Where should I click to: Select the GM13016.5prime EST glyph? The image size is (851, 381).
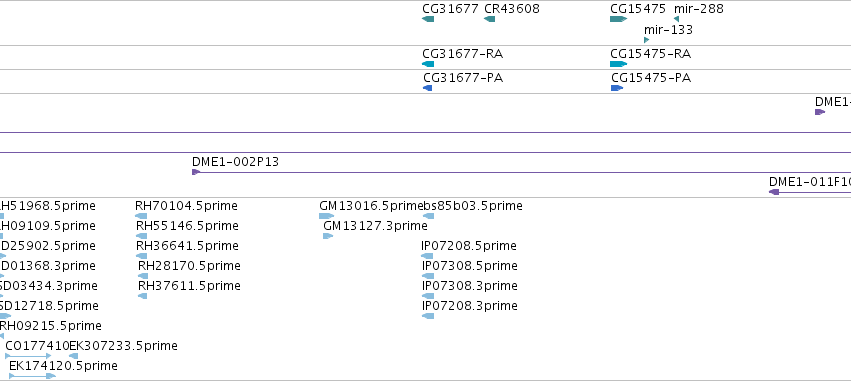click(x=327, y=216)
